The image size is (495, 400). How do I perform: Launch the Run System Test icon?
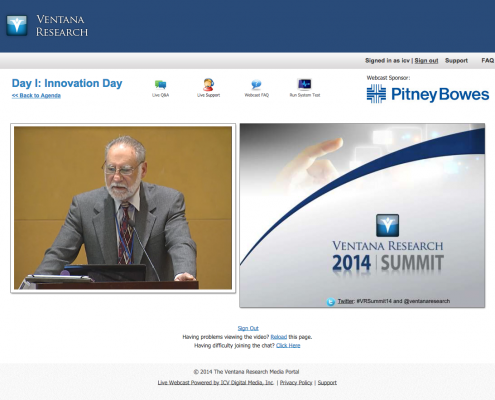(305, 84)
